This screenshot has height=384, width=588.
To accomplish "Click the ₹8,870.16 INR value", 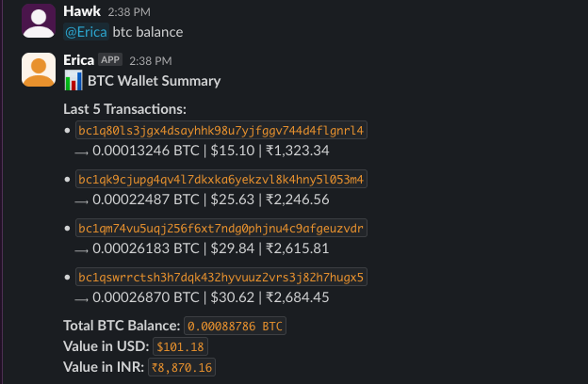I will click(x=182, y=367).
